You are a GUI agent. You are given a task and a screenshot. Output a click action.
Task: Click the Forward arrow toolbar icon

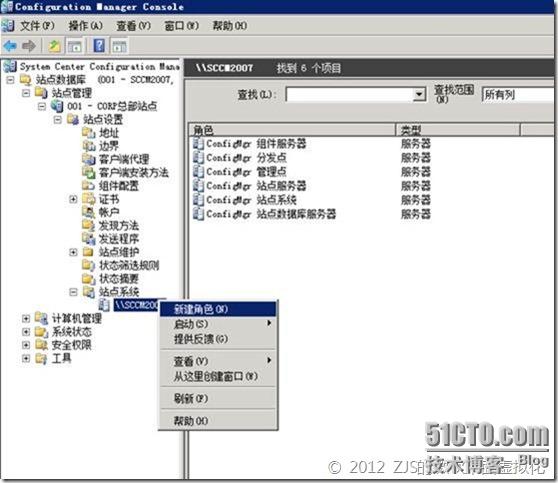click(29, 46)
